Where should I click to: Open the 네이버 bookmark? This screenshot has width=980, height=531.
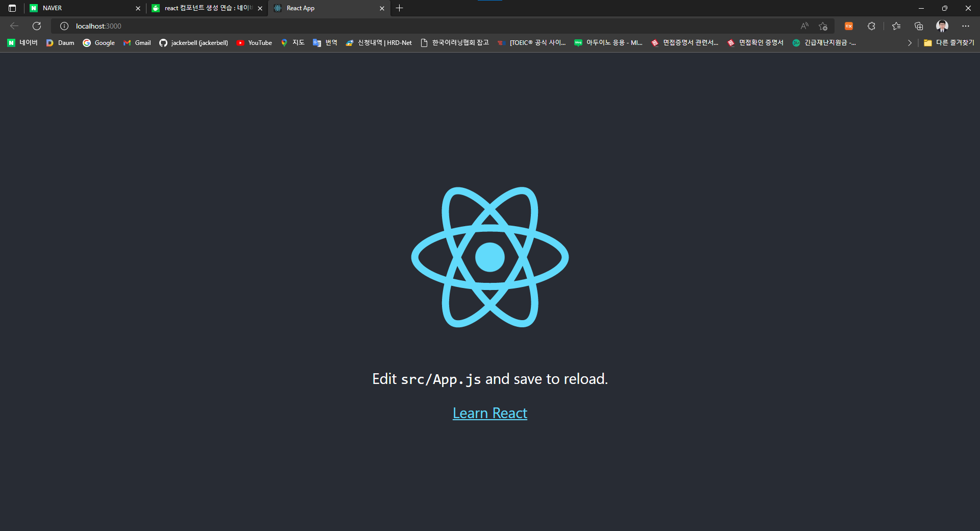[x=23, y=43]
